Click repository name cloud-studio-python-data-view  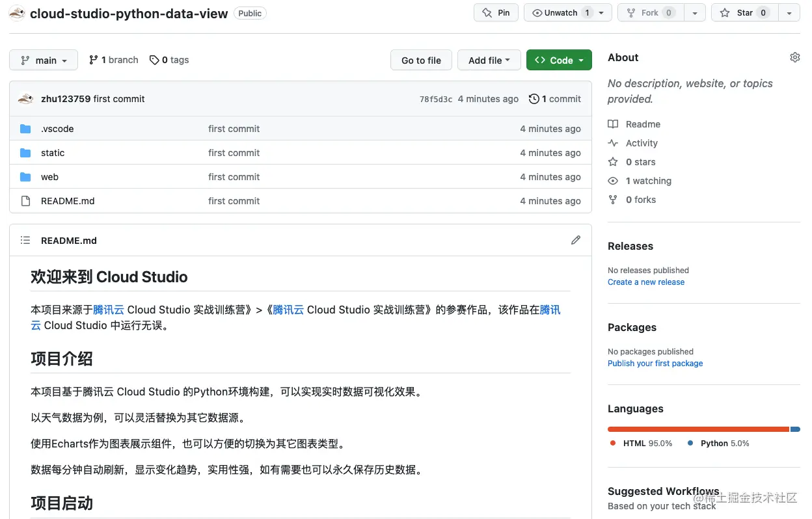coord(129,13)
